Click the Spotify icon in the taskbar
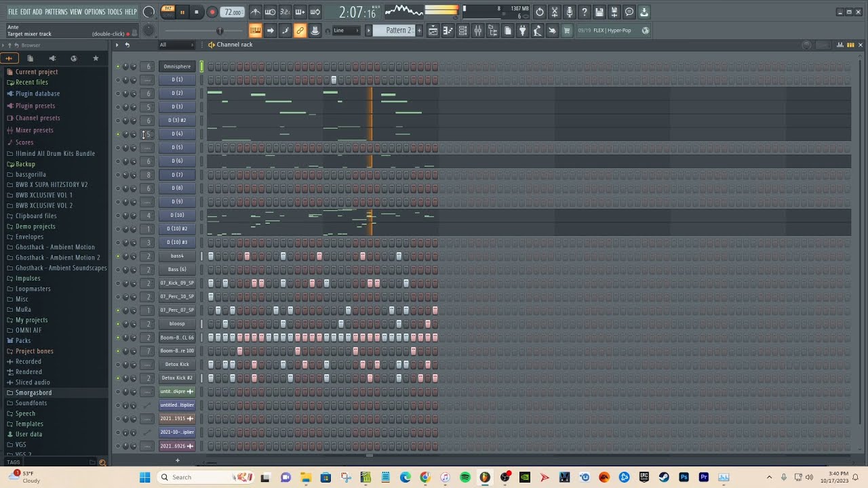The image size is (868, 488). [465, 477]
